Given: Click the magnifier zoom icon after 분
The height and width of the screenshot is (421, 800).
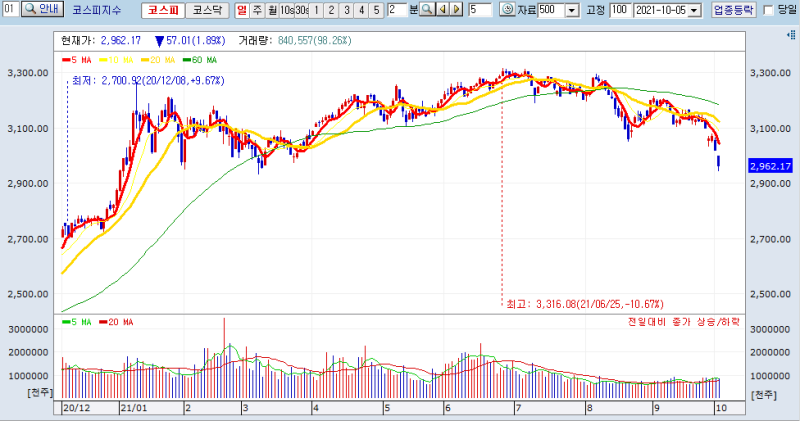Looking at the screenshot, I should [427, 10].
